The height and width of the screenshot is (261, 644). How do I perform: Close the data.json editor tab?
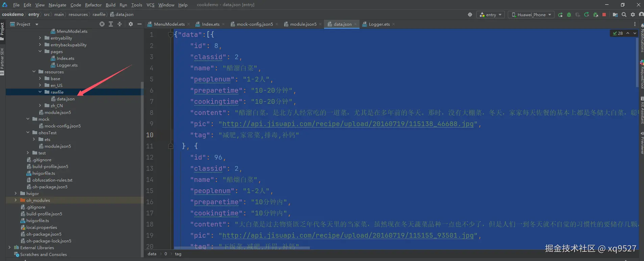[x=355, y=24]
